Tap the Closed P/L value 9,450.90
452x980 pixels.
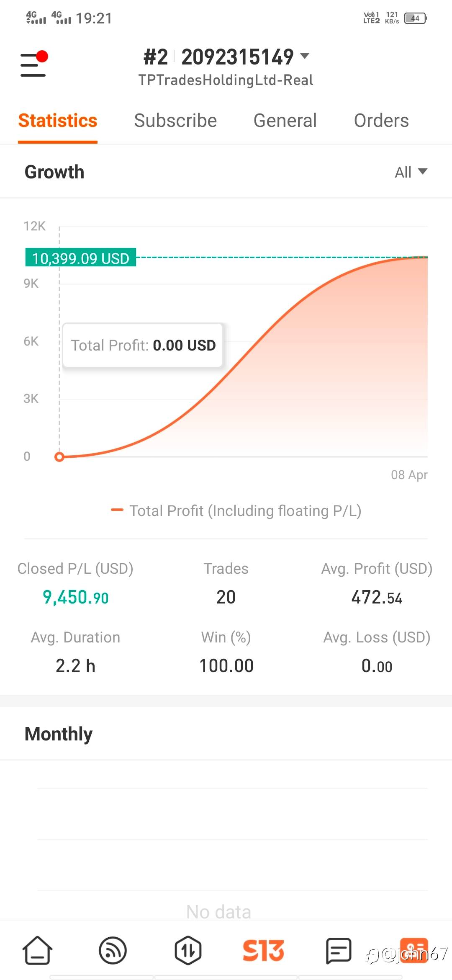click(76, 597)
